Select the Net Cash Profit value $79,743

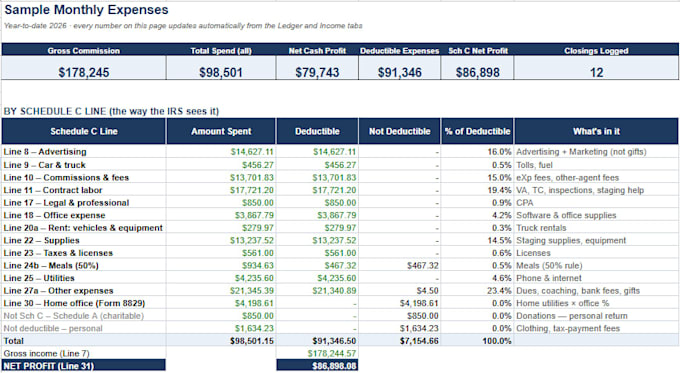coord(317,72)
